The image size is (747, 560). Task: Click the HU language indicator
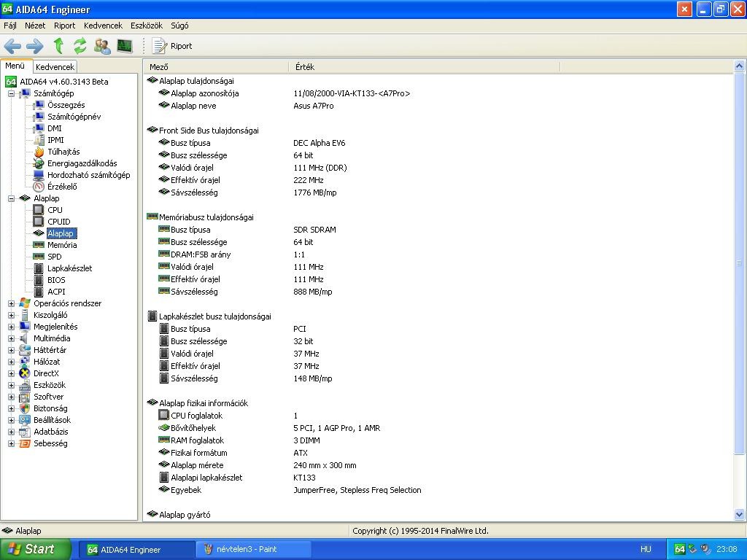point(646,550)
